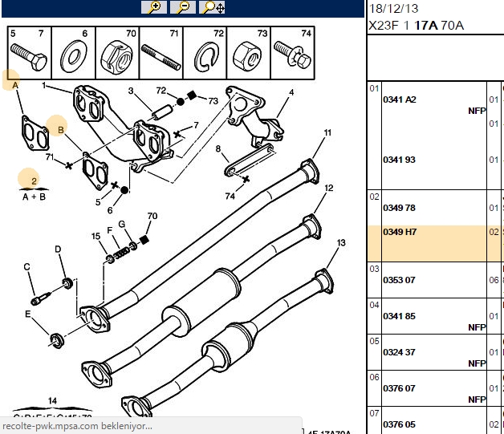Click callout number 1 on manifold
504x434 pixels.
point(43,86)
